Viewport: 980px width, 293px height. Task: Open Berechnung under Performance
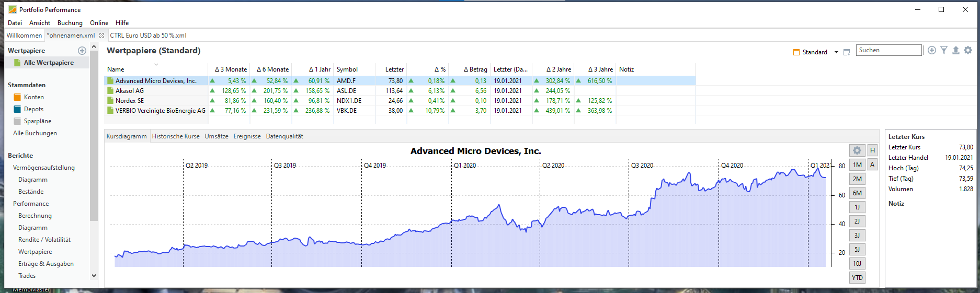pyautogui.click(x=35, y=216)
